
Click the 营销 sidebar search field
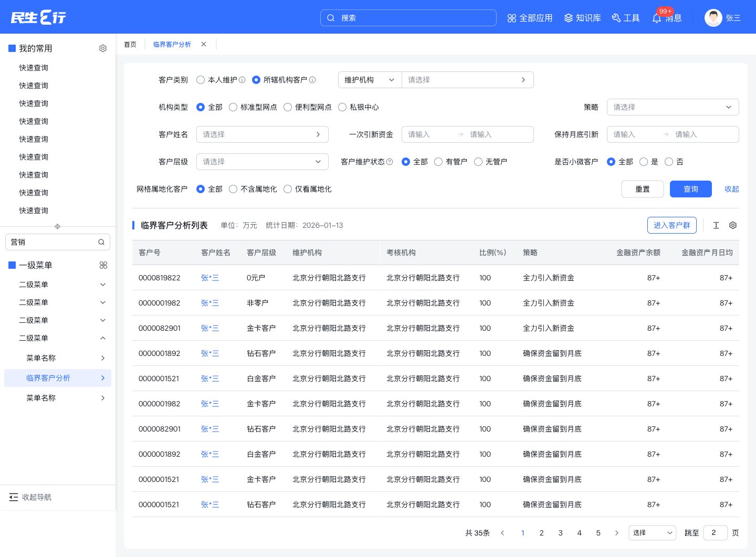(58, 242)
